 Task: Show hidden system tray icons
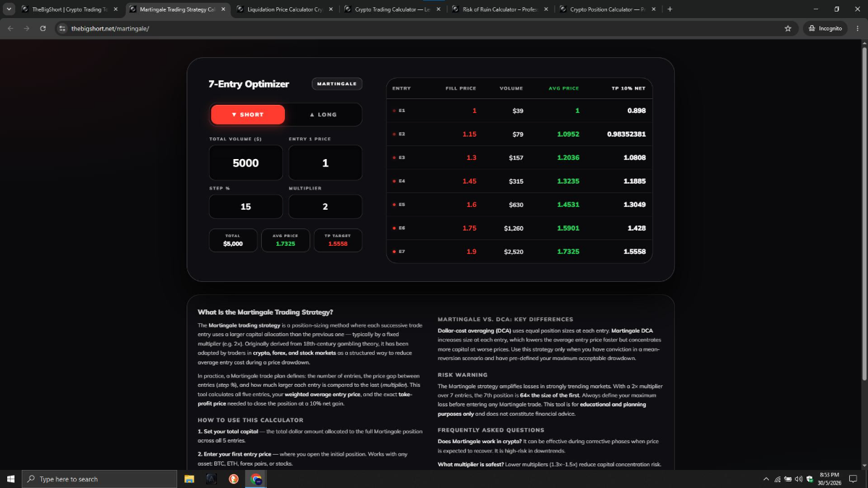click(766, 479)
